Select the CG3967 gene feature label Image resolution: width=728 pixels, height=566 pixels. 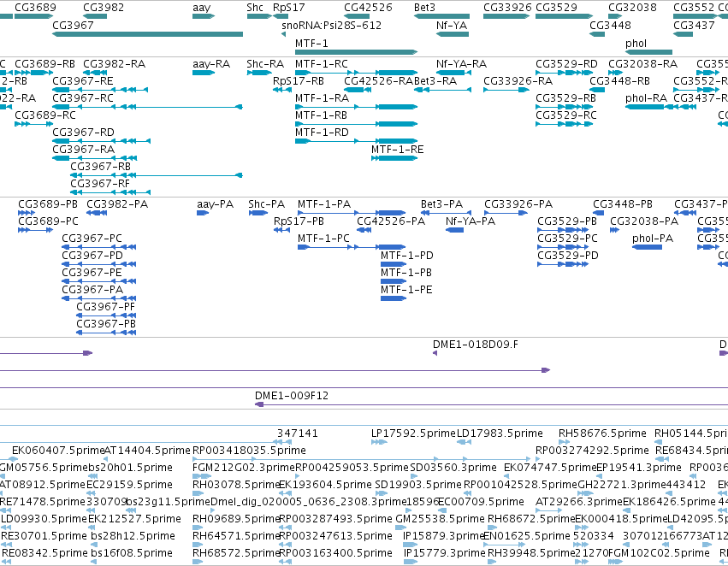[x=73, y=26]
